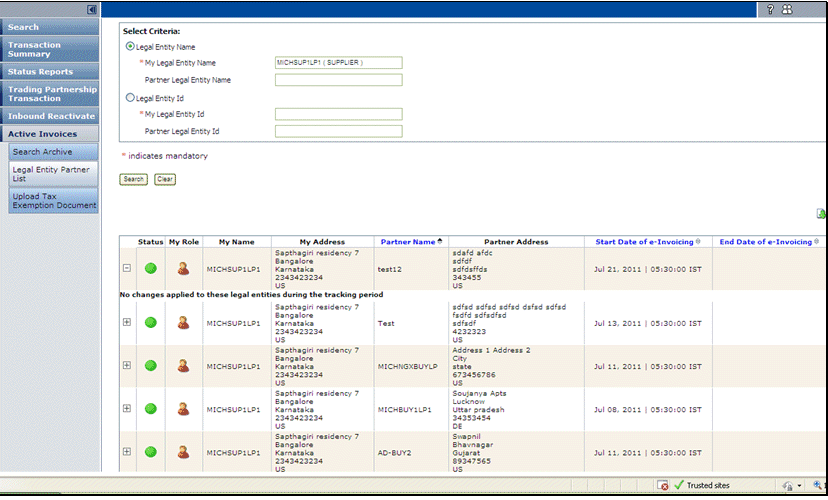Open the users icon in header
The image size is (828, 500).
[787, 9]
